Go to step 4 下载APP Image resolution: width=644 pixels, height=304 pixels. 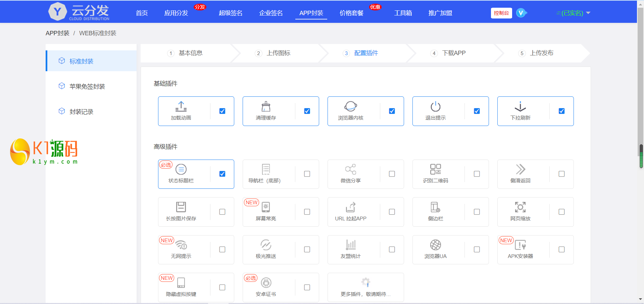[453, 53]
